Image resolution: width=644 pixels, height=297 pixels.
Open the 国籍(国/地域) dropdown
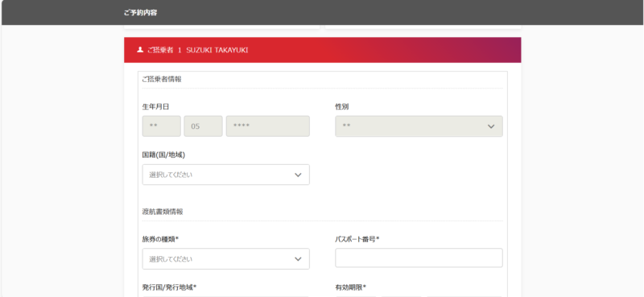[226, 175]
